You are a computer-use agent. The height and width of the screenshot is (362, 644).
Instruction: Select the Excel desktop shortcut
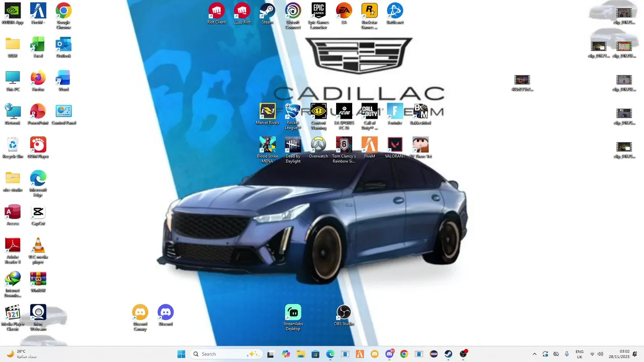[x=38, y=48]
